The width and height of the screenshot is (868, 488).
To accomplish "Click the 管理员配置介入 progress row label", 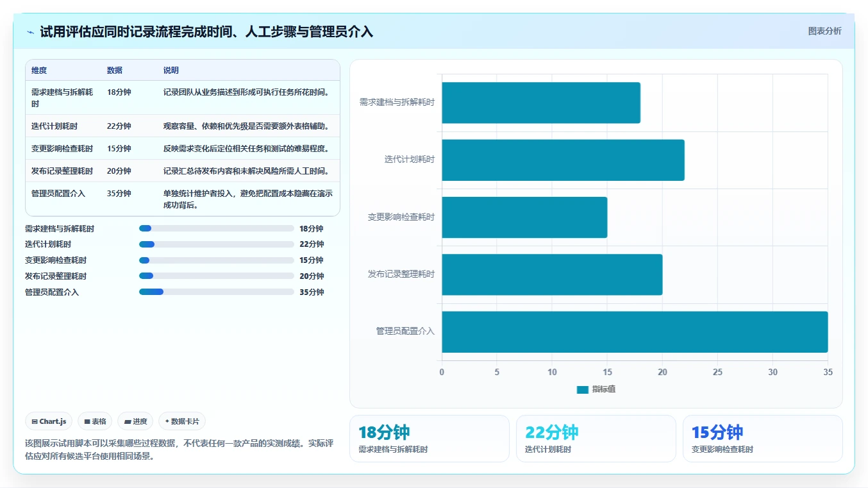I will click(x=52, y=292).
